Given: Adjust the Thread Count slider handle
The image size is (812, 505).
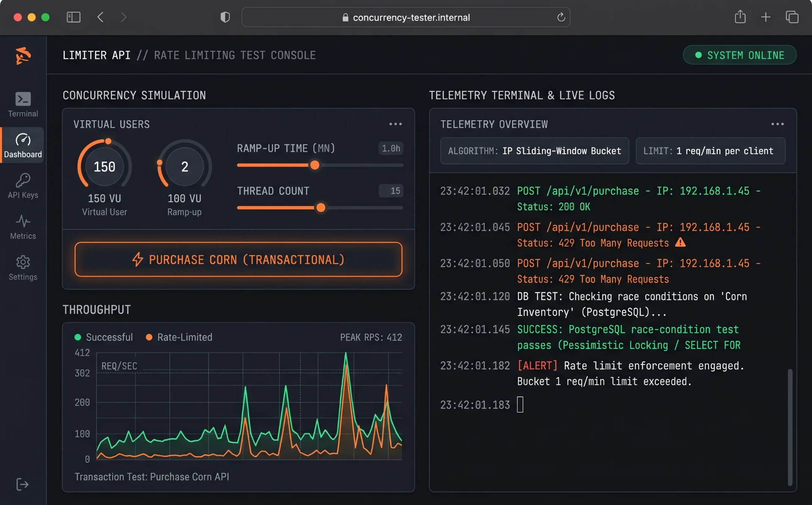Looking at the screenshot, I should [321, 208].
